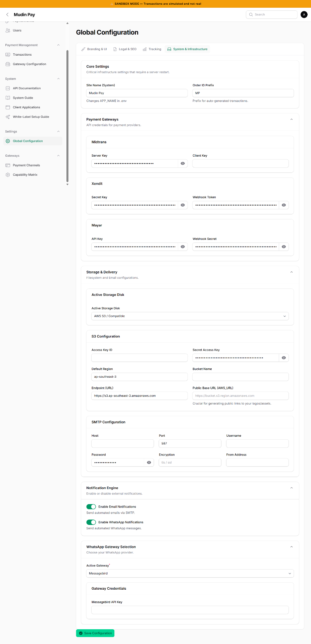Reveal the Midtrans Server Key
Screen dimensions: 311x644
[183, 163]
